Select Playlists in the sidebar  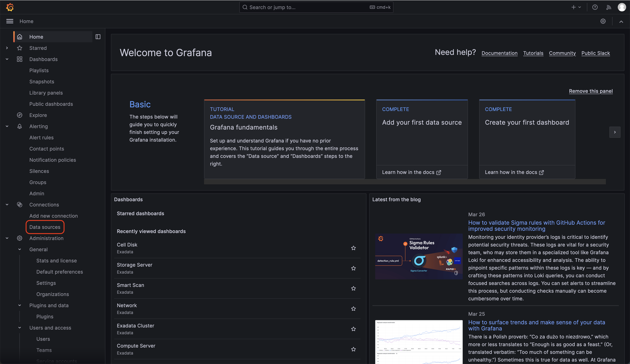pos(39,70)
